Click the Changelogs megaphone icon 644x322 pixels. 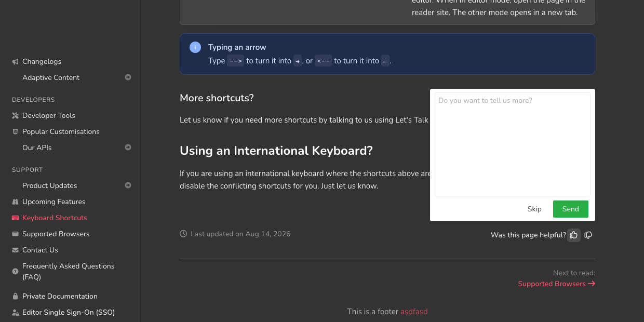(x=15, y=61)
